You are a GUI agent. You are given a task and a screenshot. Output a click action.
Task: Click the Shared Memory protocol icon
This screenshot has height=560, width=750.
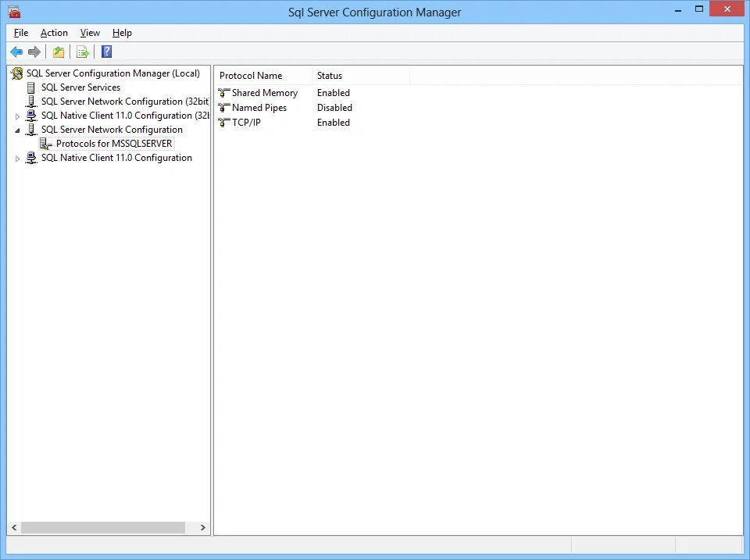(224, 93)
